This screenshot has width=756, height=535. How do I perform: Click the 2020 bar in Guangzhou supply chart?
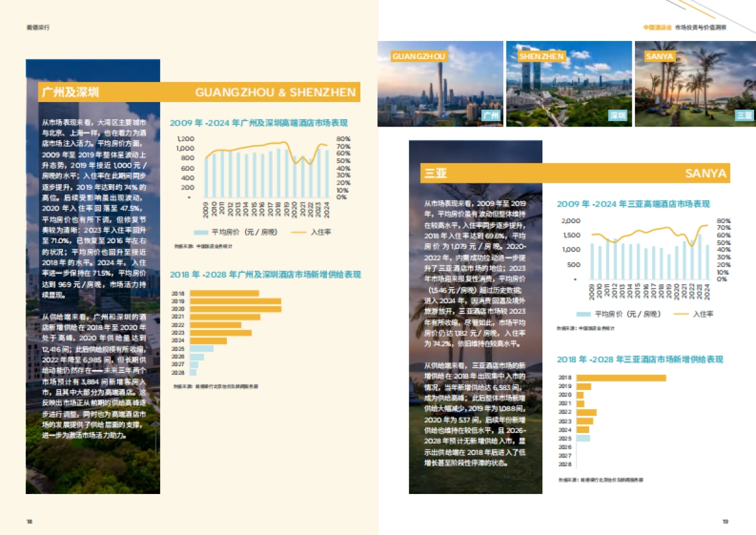(x=235, y=309)
